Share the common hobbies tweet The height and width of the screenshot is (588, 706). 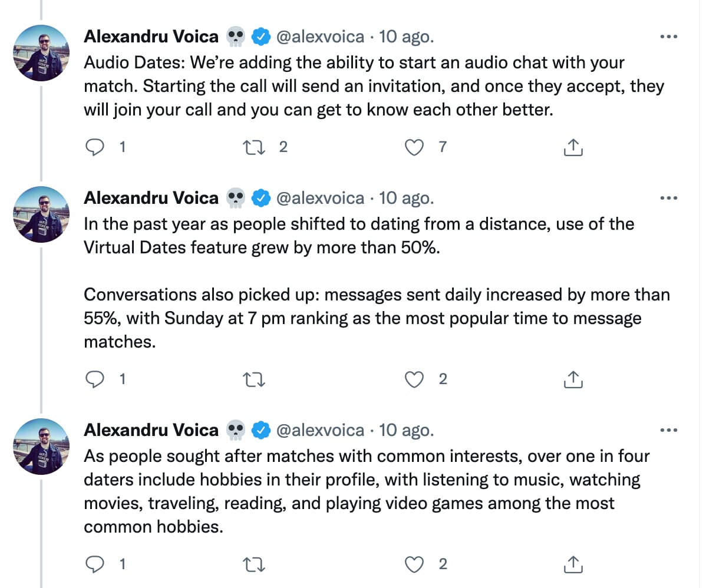573,564
